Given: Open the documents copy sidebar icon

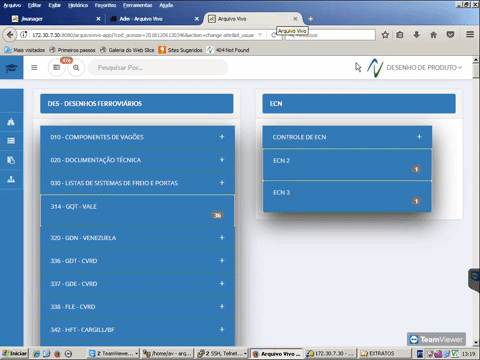Looking at the screenshot, I should click(11, 160).
